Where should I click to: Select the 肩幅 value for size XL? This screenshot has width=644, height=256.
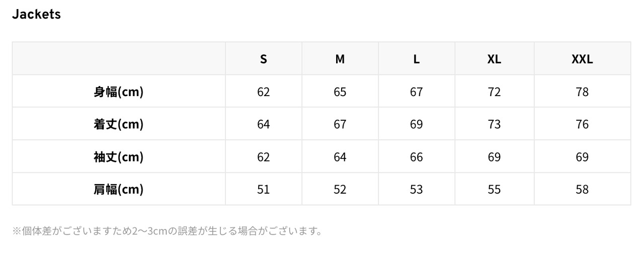(x=494, y=190)
